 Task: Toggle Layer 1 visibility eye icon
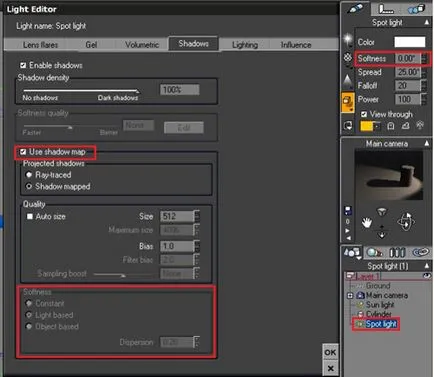coord(426,276)
